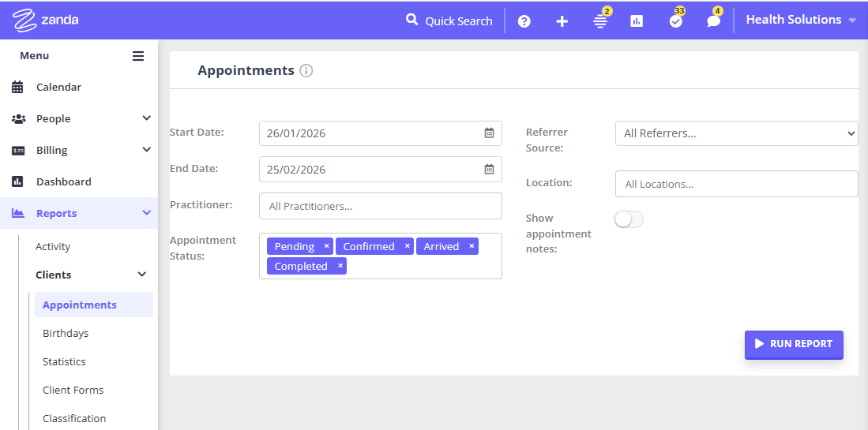Viewport: 868px width, 430px height.
Task: Open the dashboard chart icon in top bar
Action: pyautogui.click(x=637, y=21)
